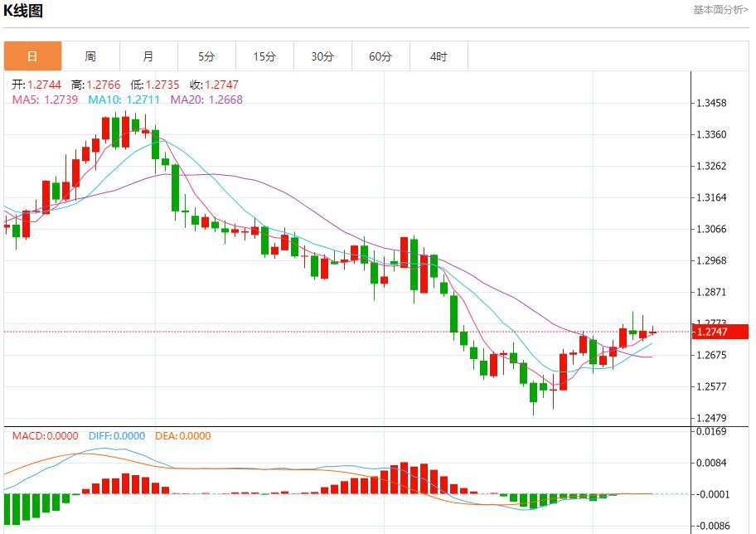This screenshot has width=756, height=534.
Task: Click the DIFF value label
Action: click(x=115, y=435)
